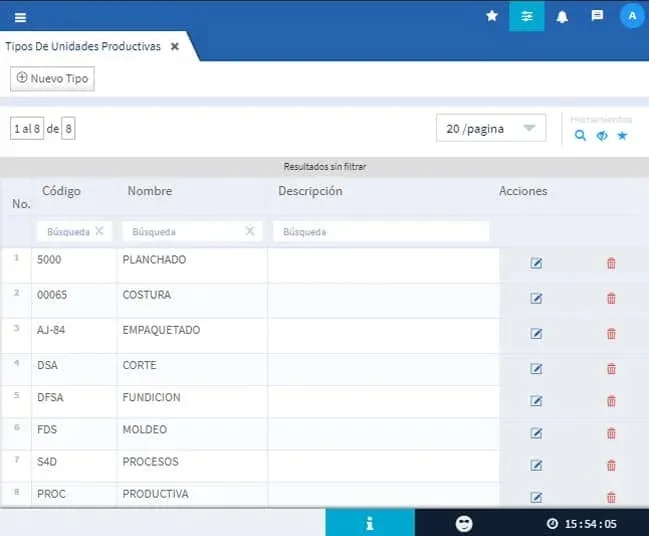The width and height of the screenshot is (649, 536).
Task: Delete the PROCESOS row
Action: (x=611, y=466)
